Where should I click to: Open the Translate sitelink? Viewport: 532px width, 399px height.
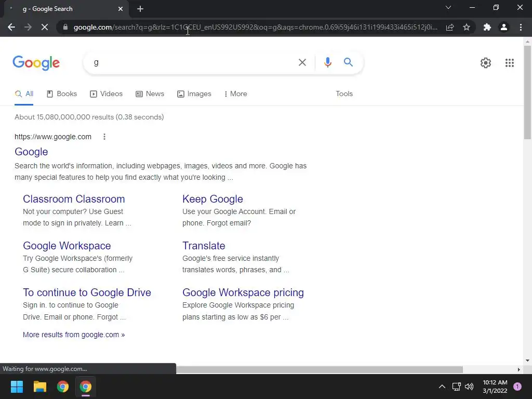pos(204,246)
